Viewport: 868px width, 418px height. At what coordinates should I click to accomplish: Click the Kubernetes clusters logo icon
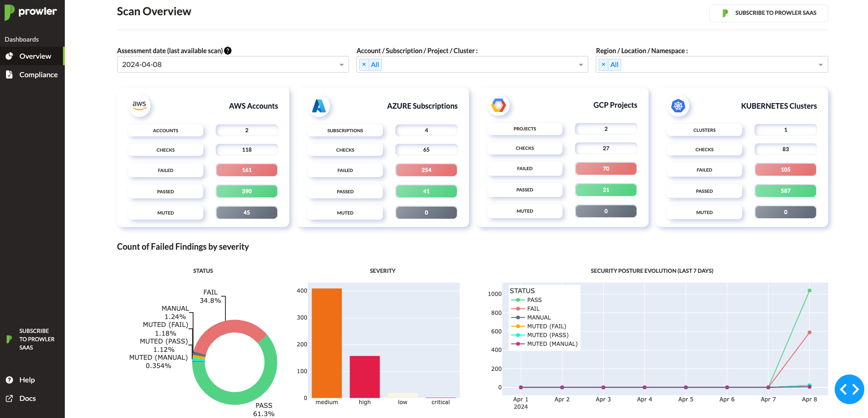coord(678,105)
